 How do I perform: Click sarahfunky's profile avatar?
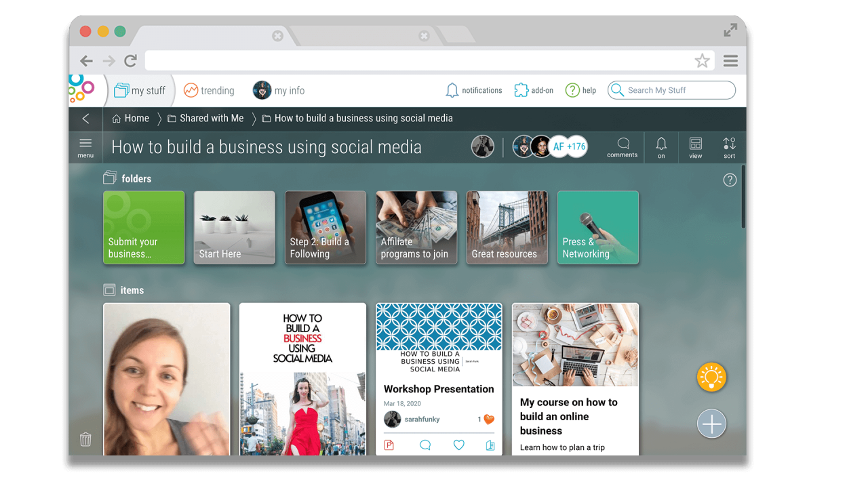(x=393, y=419)
